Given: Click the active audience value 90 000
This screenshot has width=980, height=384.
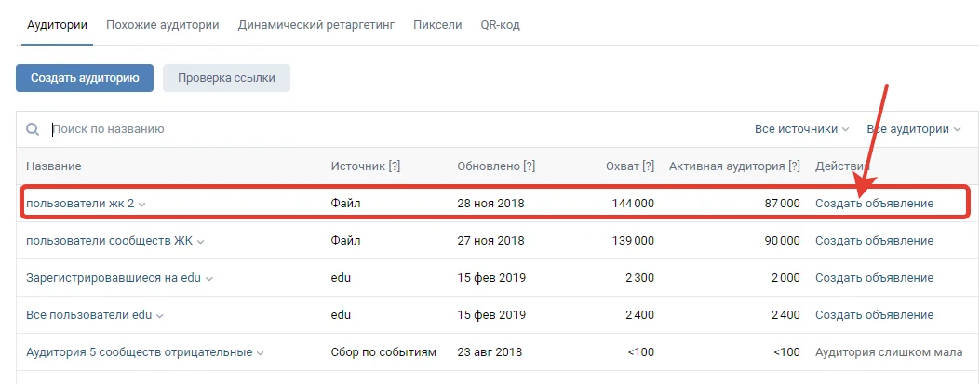Looking at the screenshot, I should (782, 241).
